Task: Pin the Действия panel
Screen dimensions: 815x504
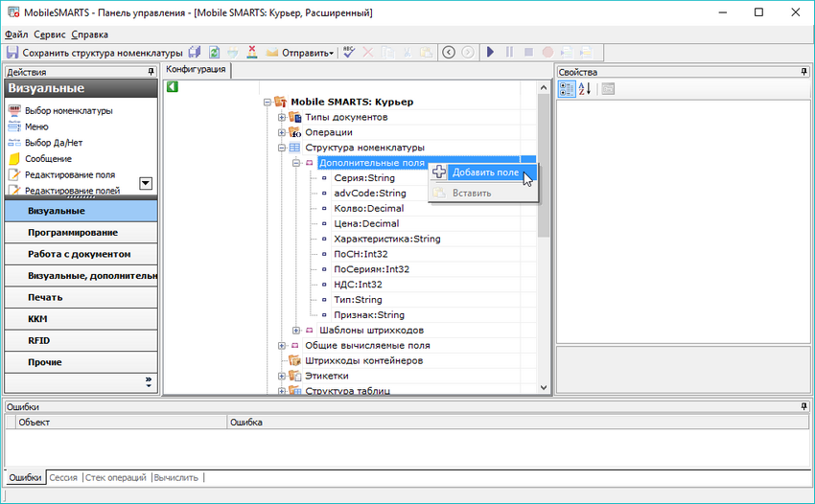Action: [x=151, y=72]
